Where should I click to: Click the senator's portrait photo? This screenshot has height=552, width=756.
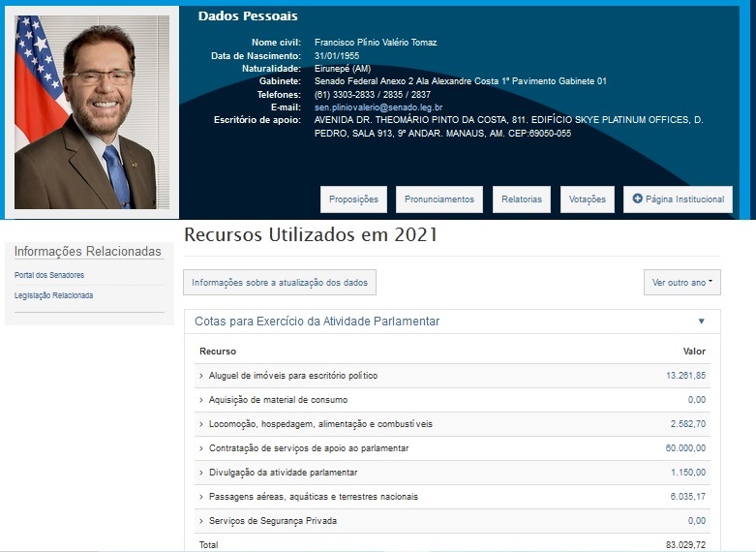pos(85,112)
